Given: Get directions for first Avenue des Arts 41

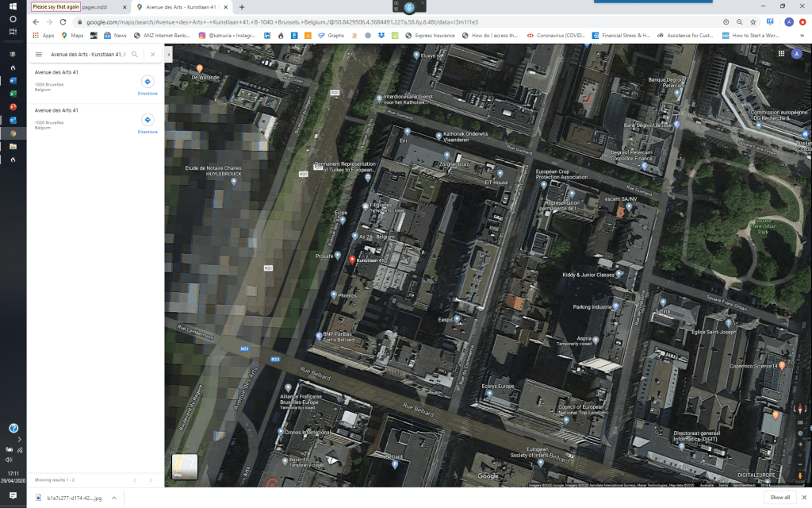Looking at the screenshot, I should tap(147, 83).
